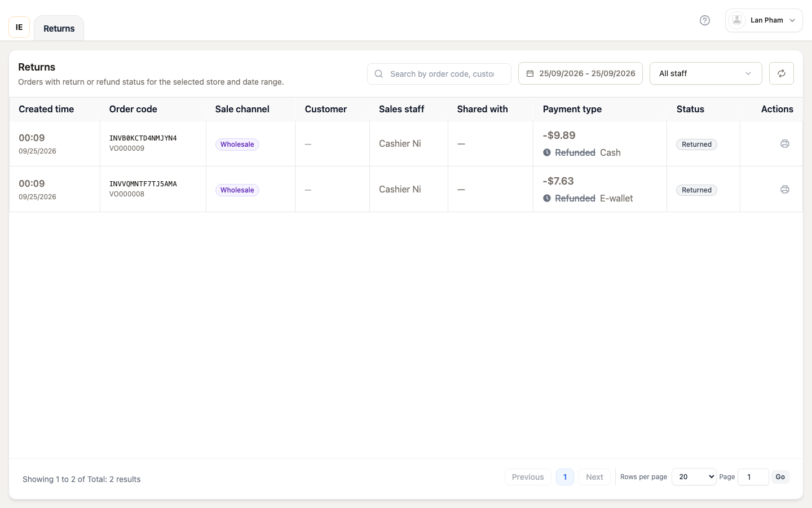The height and width of the screenshot is (508, 812).
Task: Click order code INVVQMNTF7TJ5AMA
Action: coord(143,184)
